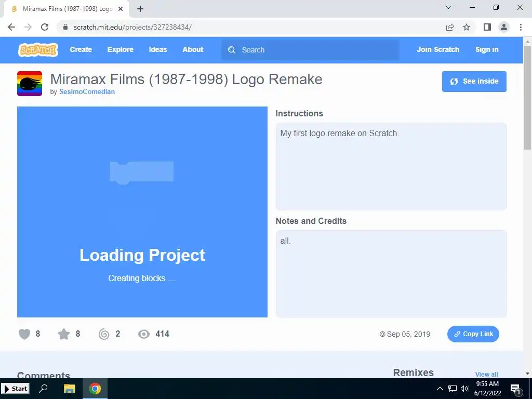Image resolution: width=532 pixels, height=399 pixels.
Task: Open Chrome three-dot menu
Action: point(521,27)
